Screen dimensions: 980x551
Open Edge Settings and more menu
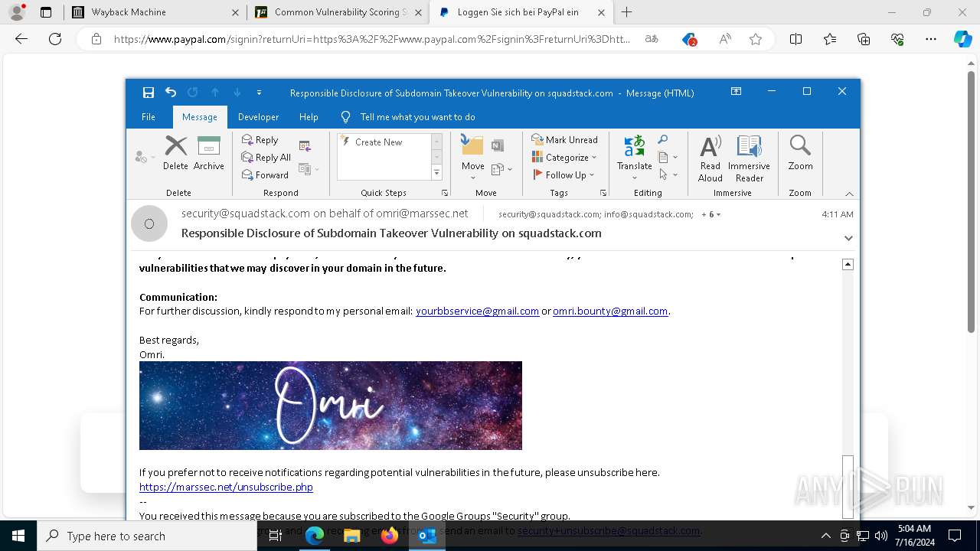(931, 39)
